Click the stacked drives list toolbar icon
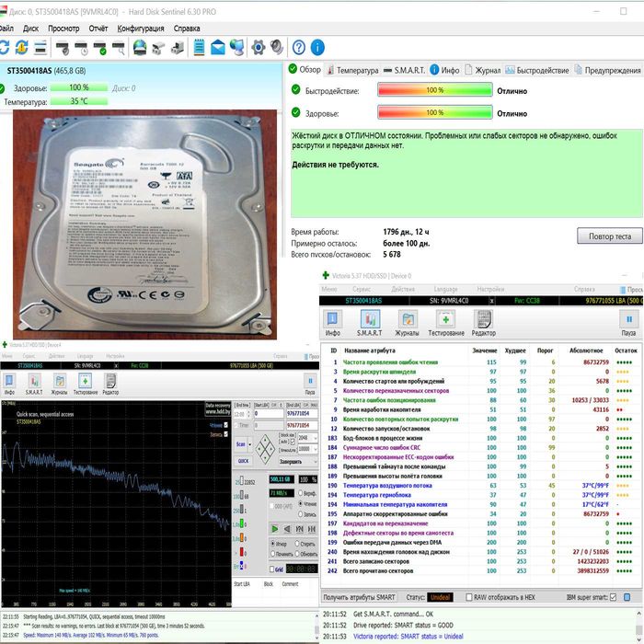The width and height of the screenshot is (644, 644). coord(40,48)
